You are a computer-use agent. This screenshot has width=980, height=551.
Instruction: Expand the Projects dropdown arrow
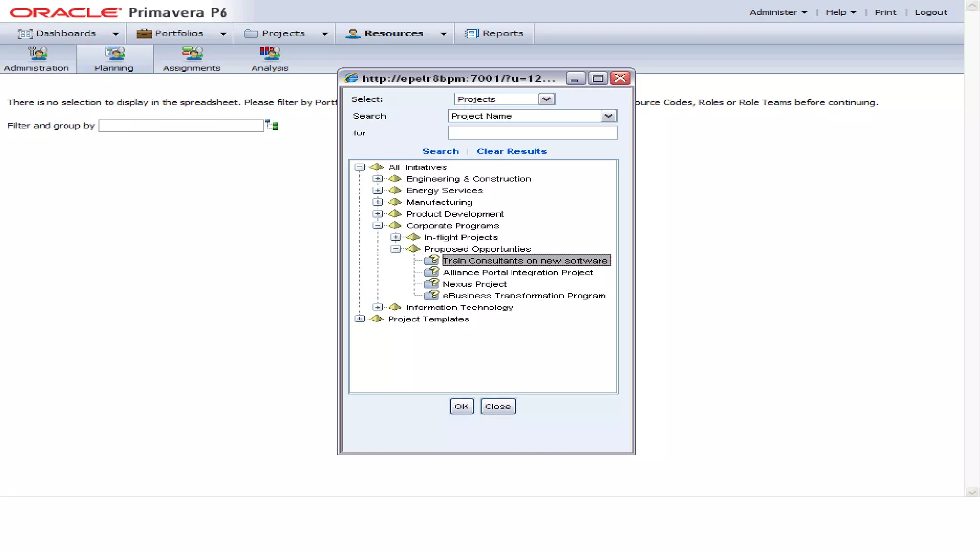pyautogui.click(x=325, y=33)
